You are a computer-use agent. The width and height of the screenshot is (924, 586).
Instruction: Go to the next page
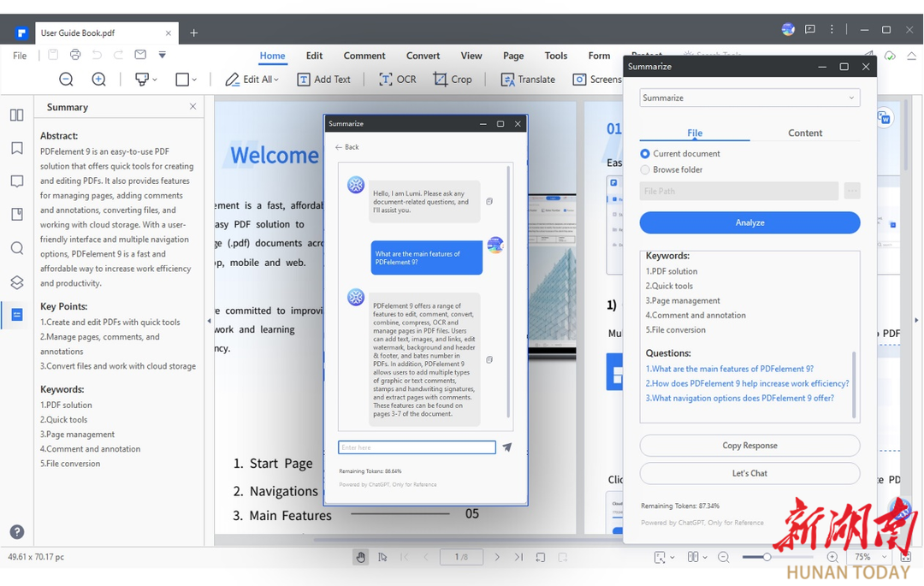point(497,557)
